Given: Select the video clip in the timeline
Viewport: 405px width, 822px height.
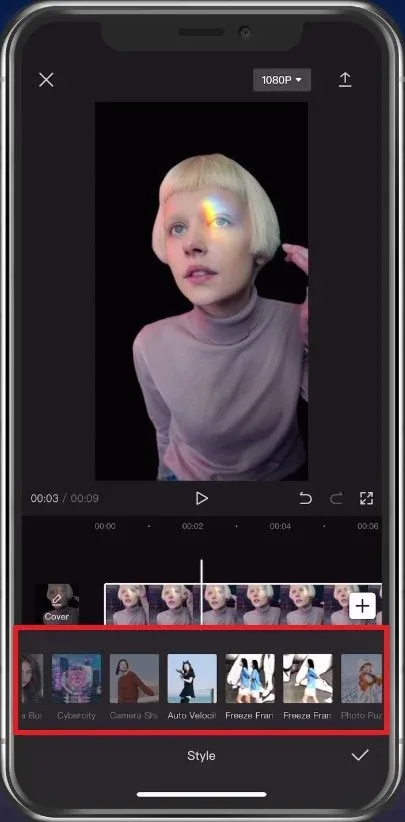Looking at the screenshot, I should pos(243,604).
